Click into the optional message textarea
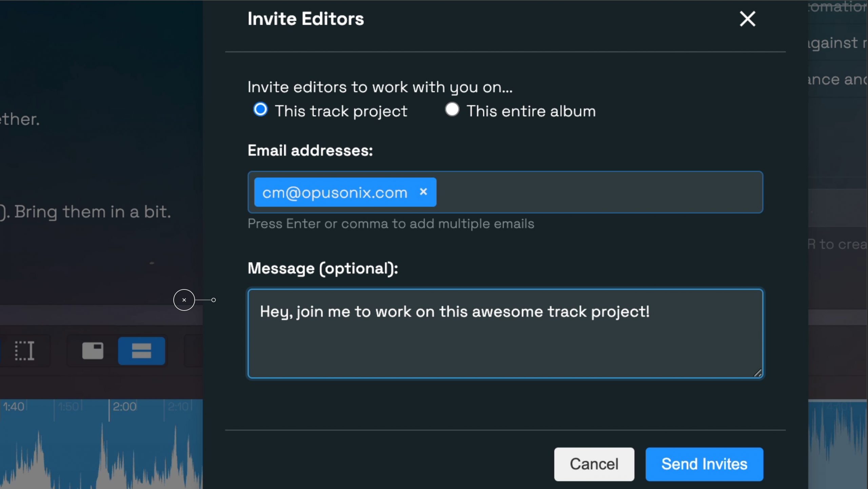868x489 pixels. pos(505,333)
